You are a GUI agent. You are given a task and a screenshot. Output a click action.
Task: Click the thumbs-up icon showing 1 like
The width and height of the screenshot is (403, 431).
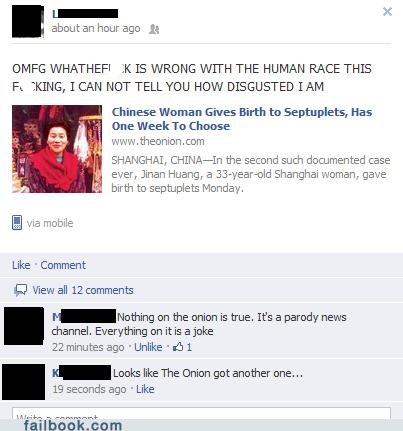click(x=178, y=347)
